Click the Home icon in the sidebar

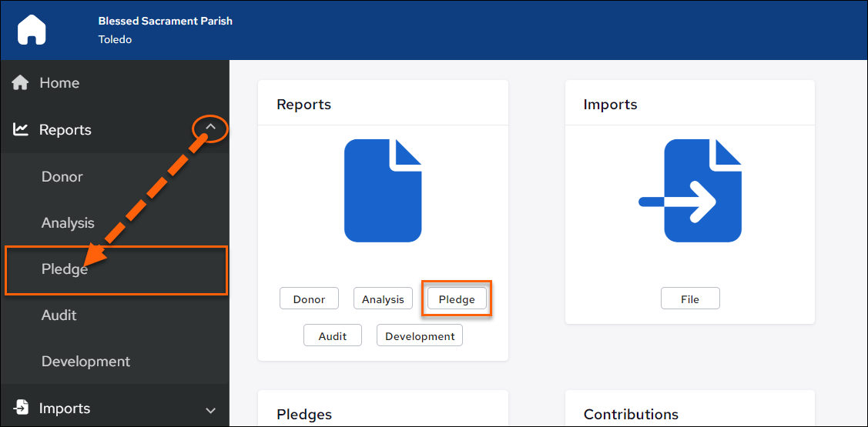[x=21, y=83]
